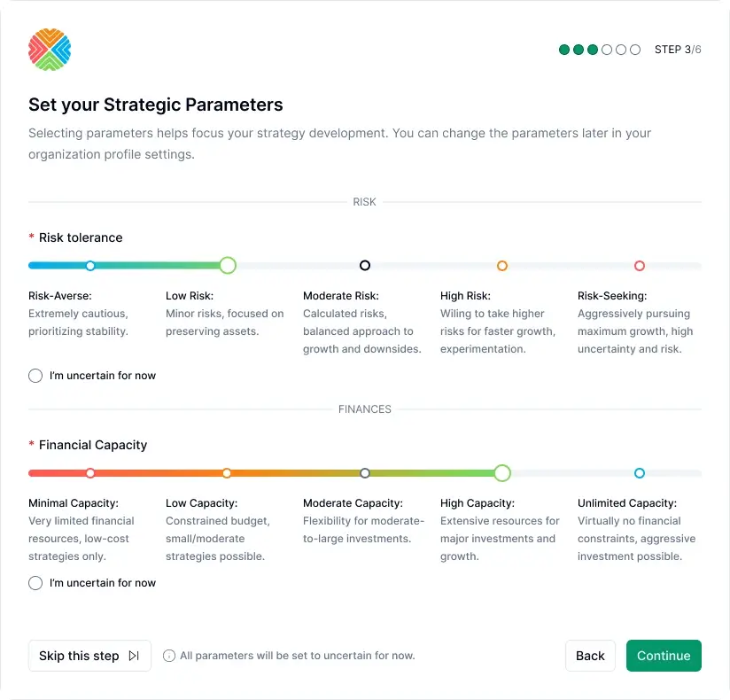
Task: Set Financial Capacity to Low Capacity stop
Action: [228, 473]
